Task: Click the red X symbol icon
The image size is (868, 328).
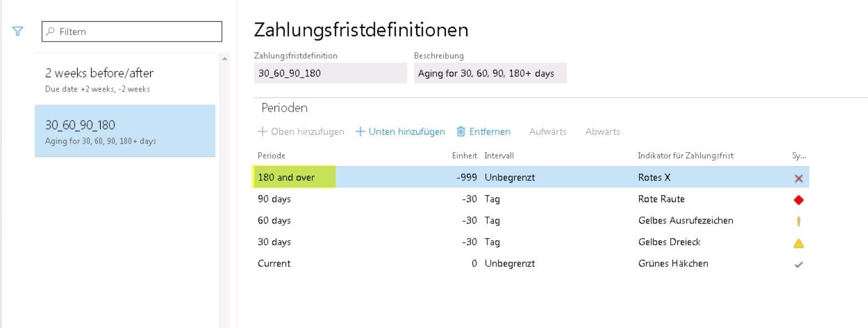Action: click(799, 178)
